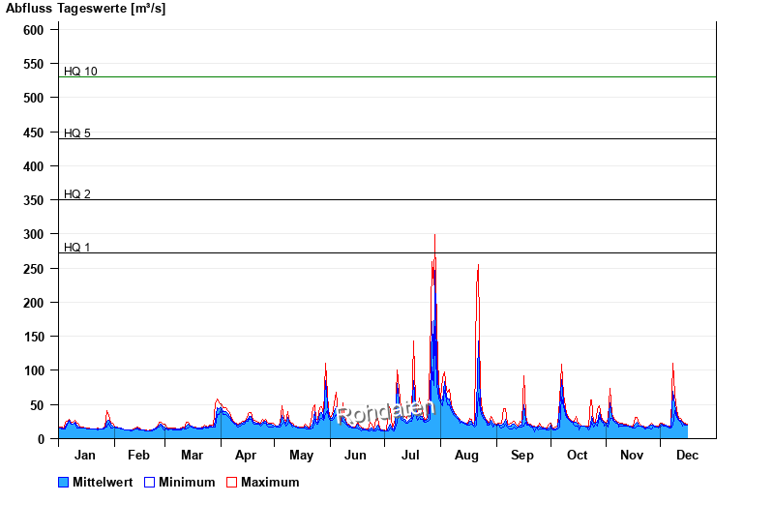Click the 600 tick on the y-axis
Image resolution: width=774 pixels, height=532 pixels.
[x=34, y=30]
